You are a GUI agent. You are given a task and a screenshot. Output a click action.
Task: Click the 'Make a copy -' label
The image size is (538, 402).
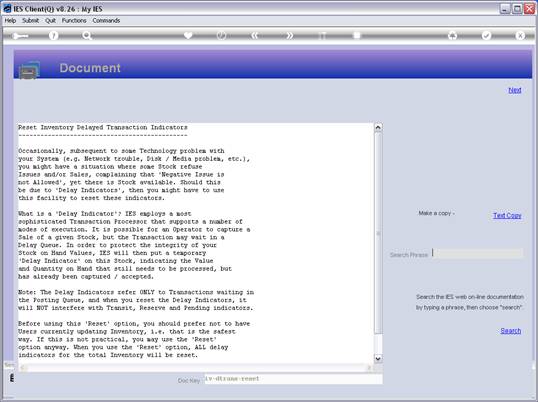tap(436, 213)
